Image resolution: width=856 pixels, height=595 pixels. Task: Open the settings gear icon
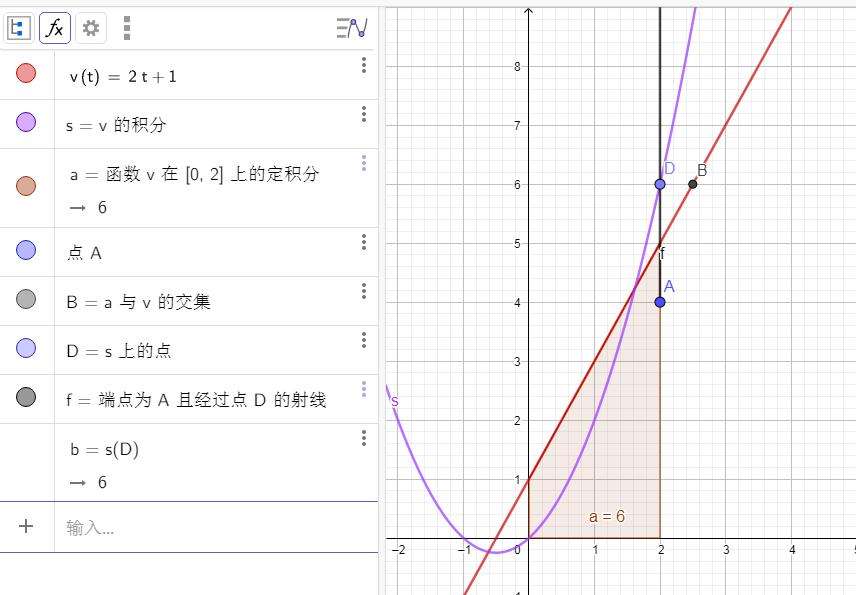89,27
